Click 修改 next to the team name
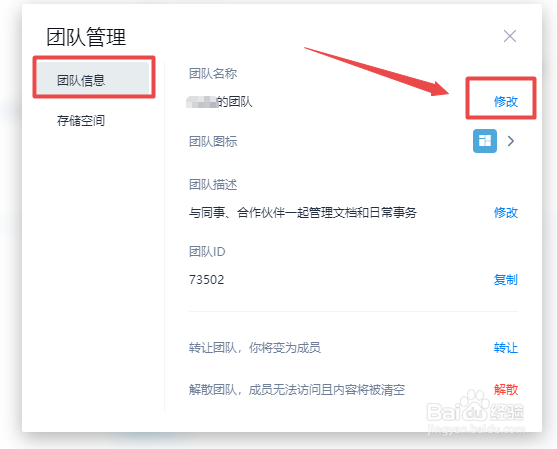 [x=506, y=102]
